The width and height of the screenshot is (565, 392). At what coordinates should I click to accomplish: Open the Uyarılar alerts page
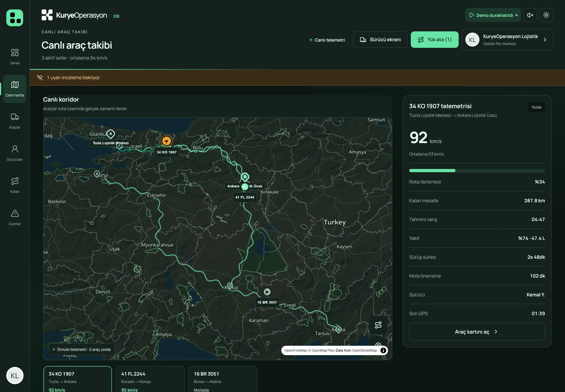coord(15,217)
